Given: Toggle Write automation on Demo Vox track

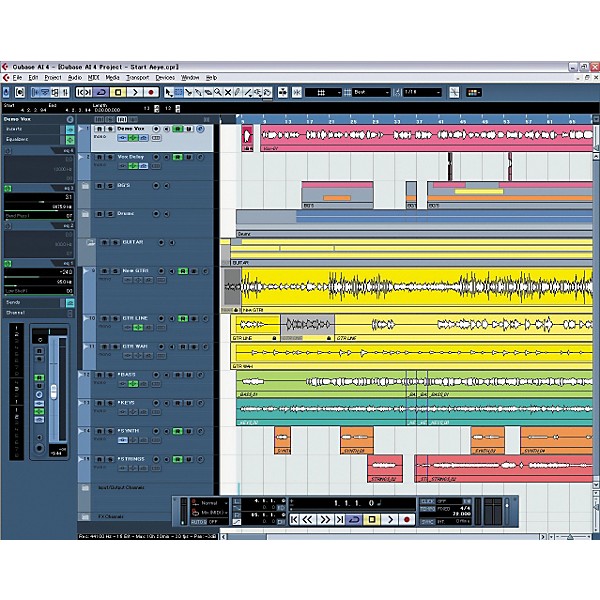Looking at the screenshot, I should [189, 129].
